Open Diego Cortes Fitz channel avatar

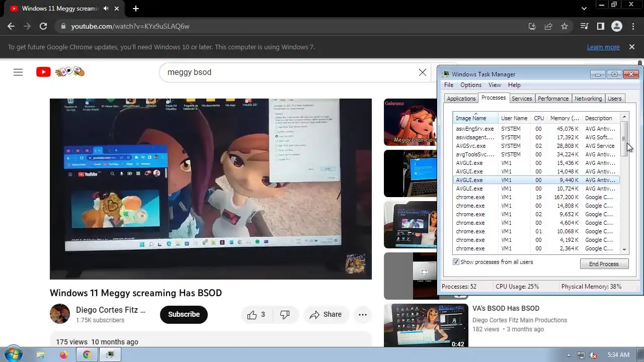[60, 314]
